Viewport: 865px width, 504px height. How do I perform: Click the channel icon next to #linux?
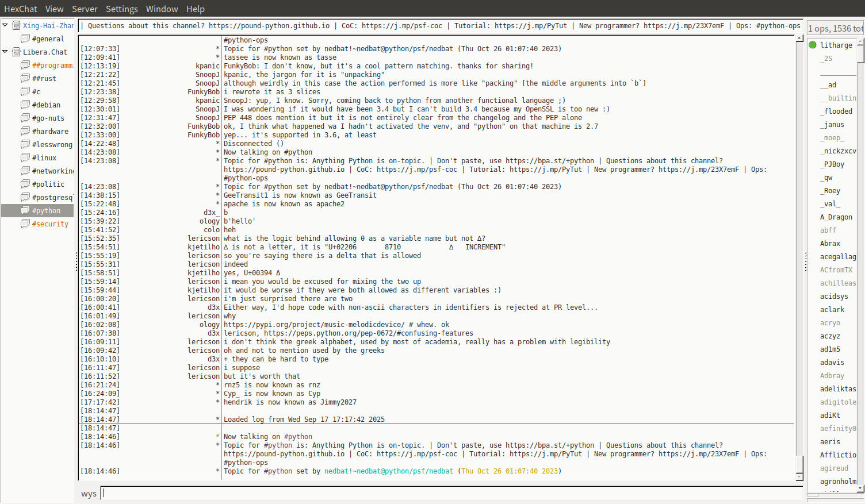[x=25, y=157]
